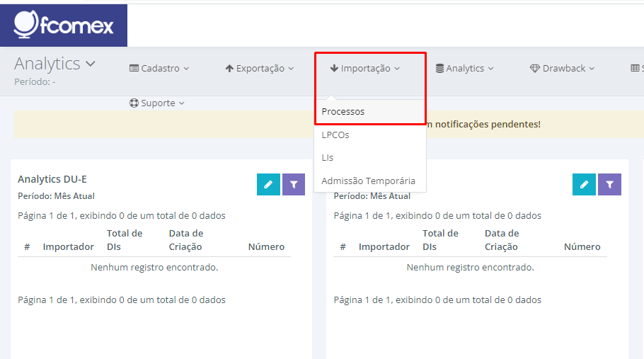Choose LIs in the Importação menu
Image resolution: width=644 pixels, height=359 pixels.
(x=370, y=158)
